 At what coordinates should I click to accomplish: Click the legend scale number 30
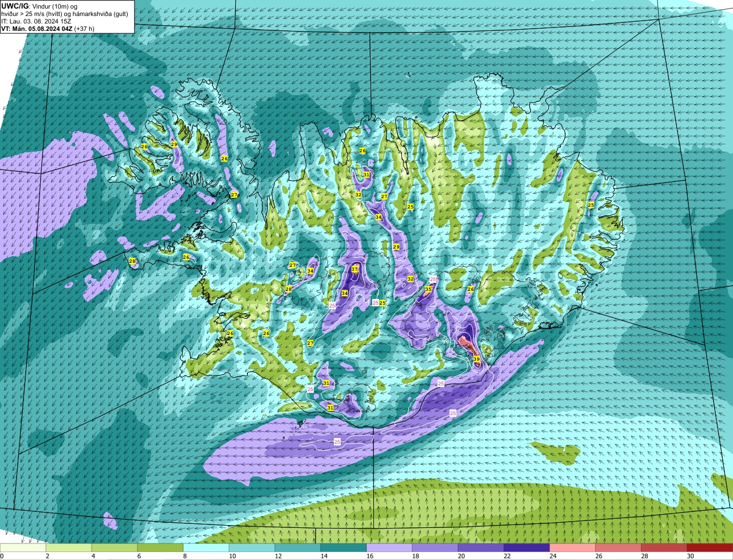click(690, 556)
